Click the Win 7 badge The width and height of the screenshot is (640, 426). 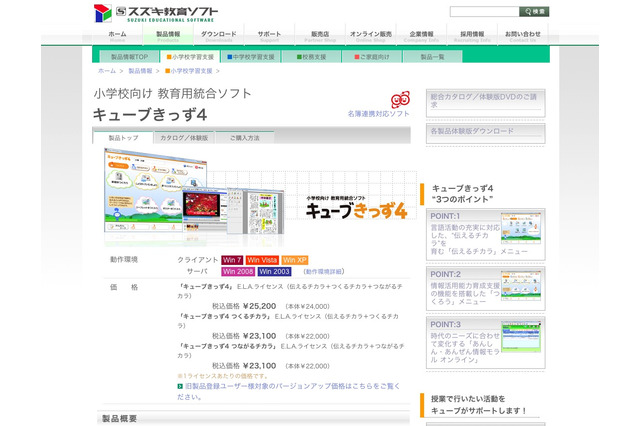(232, 260)
